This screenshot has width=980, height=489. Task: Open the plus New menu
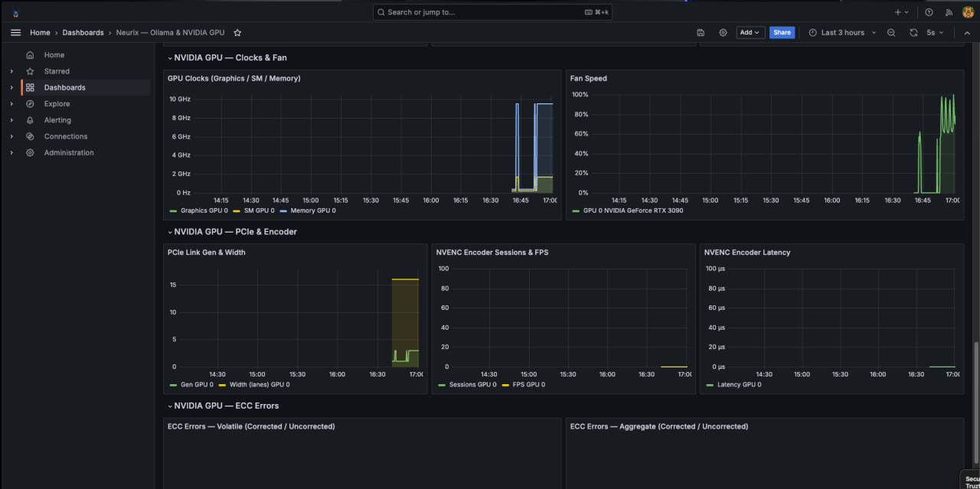902,12
